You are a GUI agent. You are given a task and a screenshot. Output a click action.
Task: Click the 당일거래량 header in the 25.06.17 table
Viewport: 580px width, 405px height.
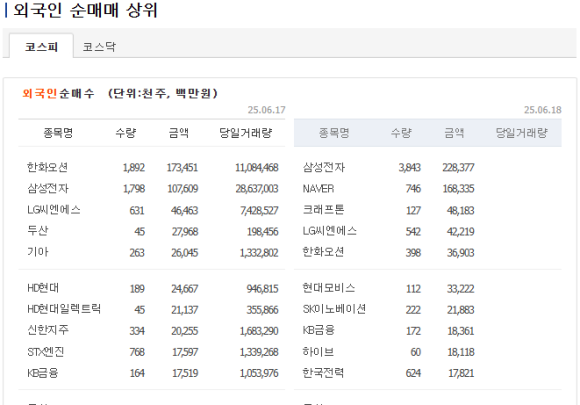[x=246, y=132]
